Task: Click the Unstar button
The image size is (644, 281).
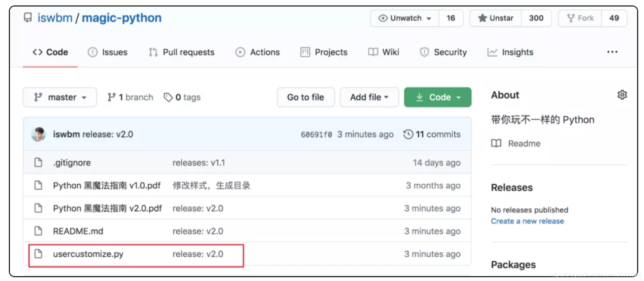Action: coord(496,18)
